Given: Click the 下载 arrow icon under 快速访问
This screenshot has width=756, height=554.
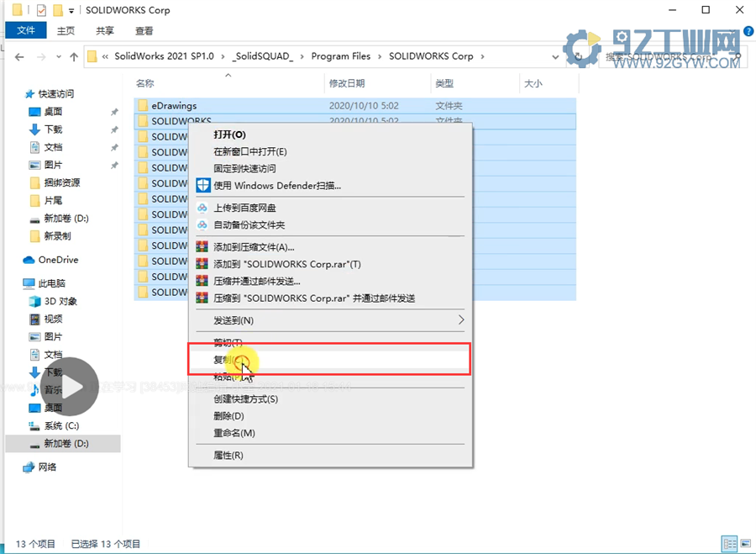Looking at the screenshot, I should point(34,129).
